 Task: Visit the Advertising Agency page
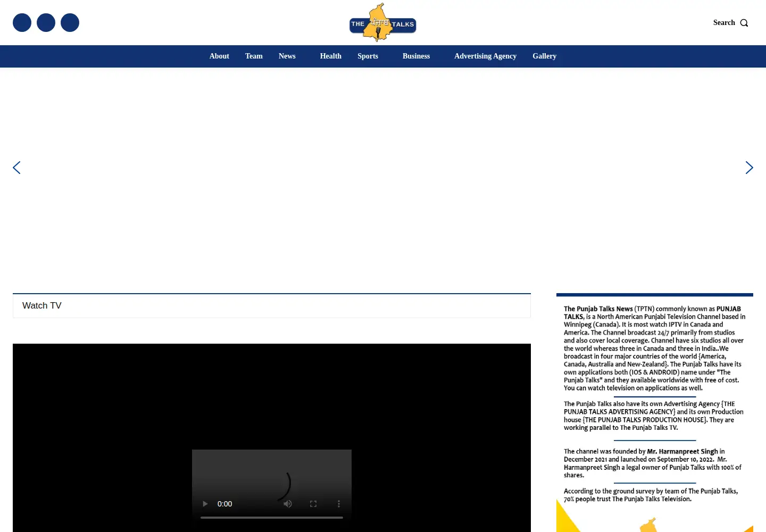click(x=485, y=56)
